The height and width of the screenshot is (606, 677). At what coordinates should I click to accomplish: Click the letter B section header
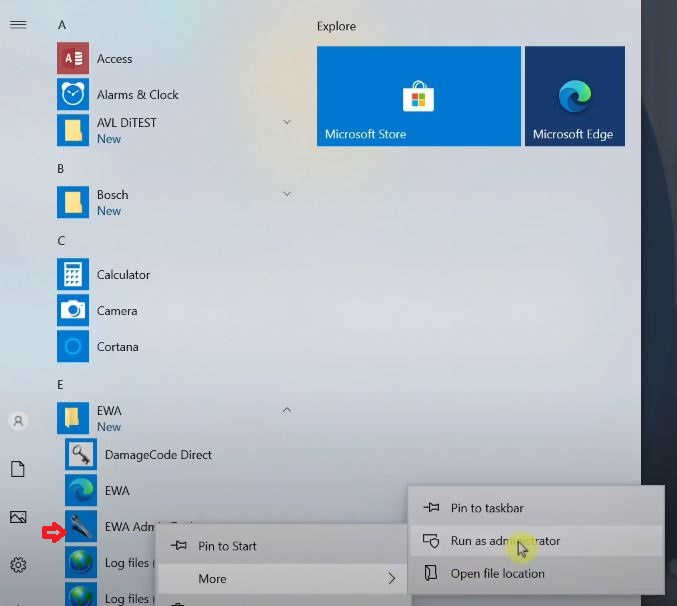pyautogui.click(x=60, y=169)
